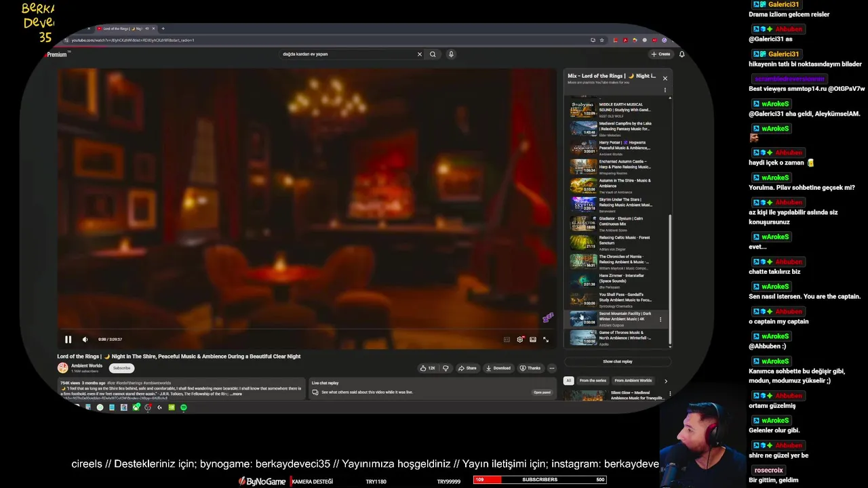Select the All filter chip
This screenshot has height=488, width=868.
tap(569, 381)
